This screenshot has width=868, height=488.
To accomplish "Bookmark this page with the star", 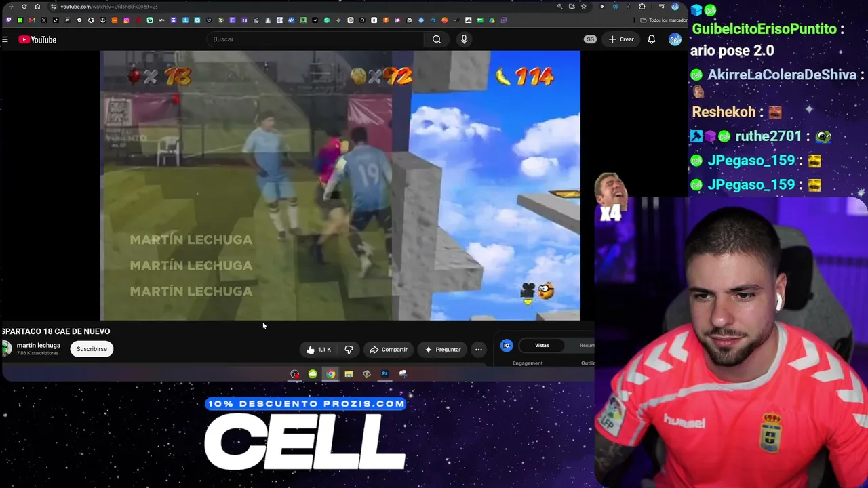I will tap(583, 7).
